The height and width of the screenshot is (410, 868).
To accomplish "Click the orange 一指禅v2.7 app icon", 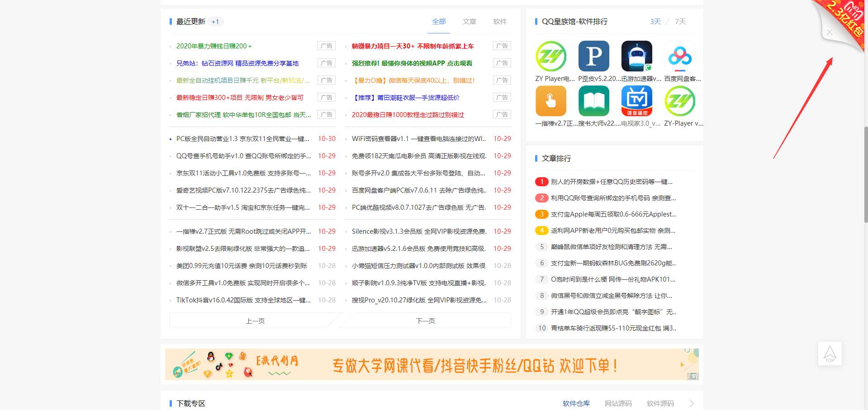I will pos(550,100).
